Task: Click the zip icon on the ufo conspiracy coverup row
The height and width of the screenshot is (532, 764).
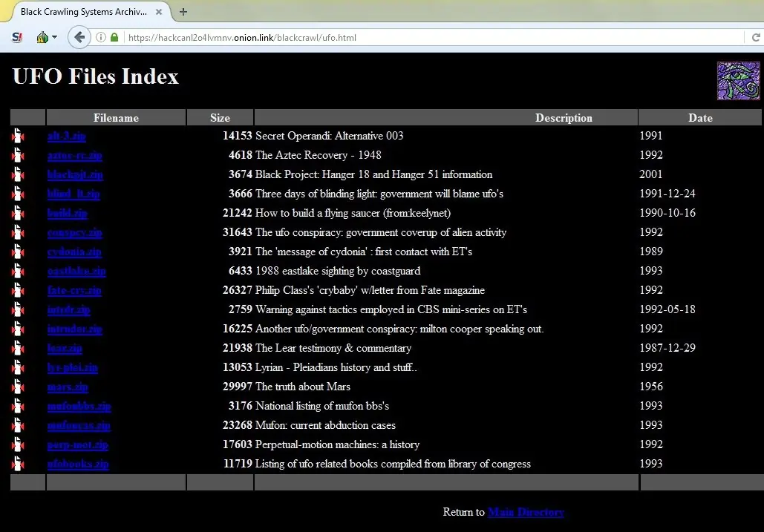Action: 18,232
